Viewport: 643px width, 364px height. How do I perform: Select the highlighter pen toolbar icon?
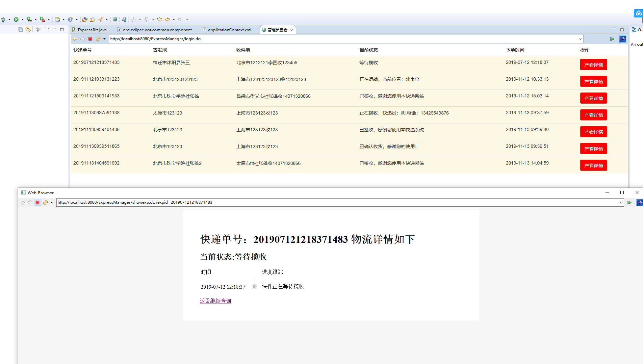101,19
